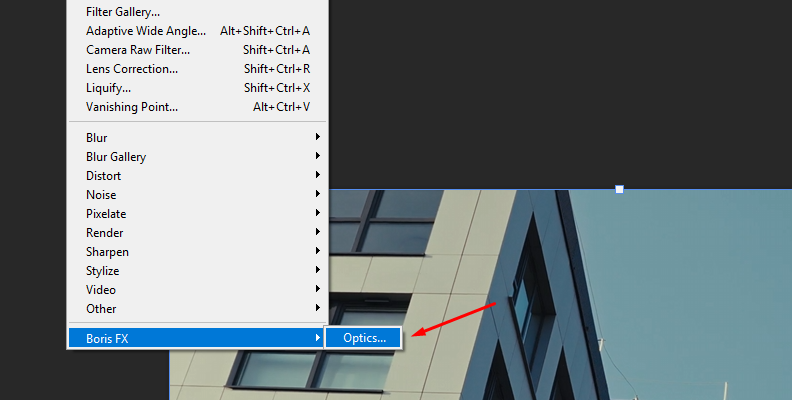This screenshot has width=792, height=400.
Task: Expand the Other filters submenu
Action: [x=197, y=309]
